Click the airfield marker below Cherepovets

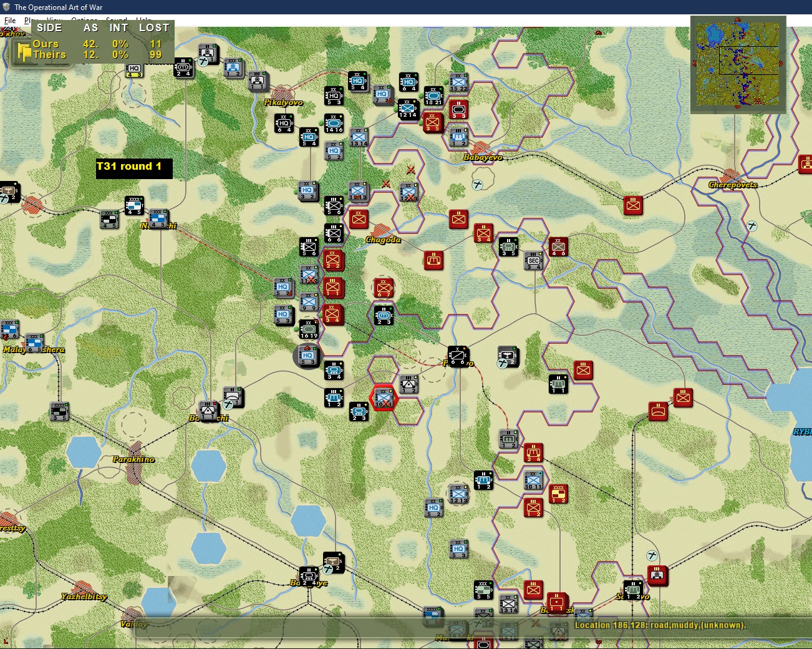(752, 226)
